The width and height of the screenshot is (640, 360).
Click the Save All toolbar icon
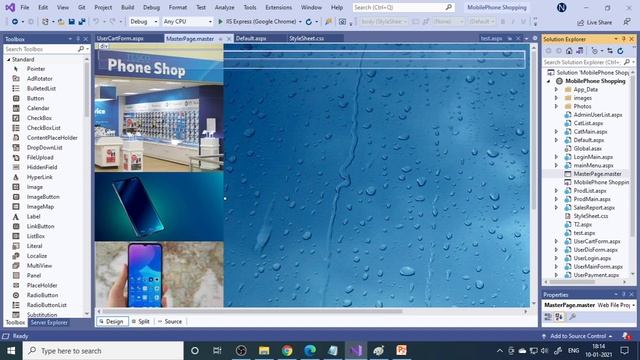click(82, 22)
